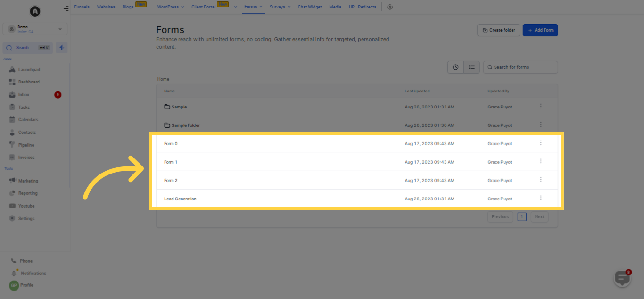This screenshot has height=299, width=644.
Task: Open options menu for Form 1
Action: (541, 161)
